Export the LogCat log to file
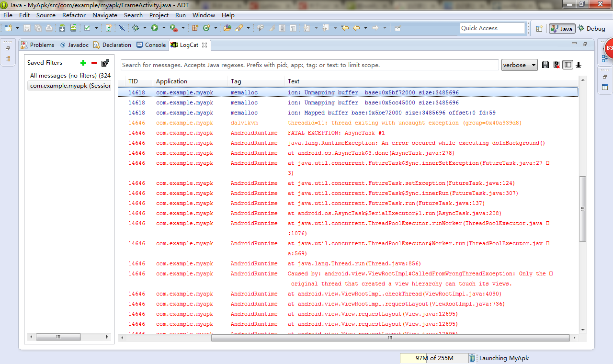The width and height of the screenshot is (613, 364). pyautogui.click(x=545, y=65)
